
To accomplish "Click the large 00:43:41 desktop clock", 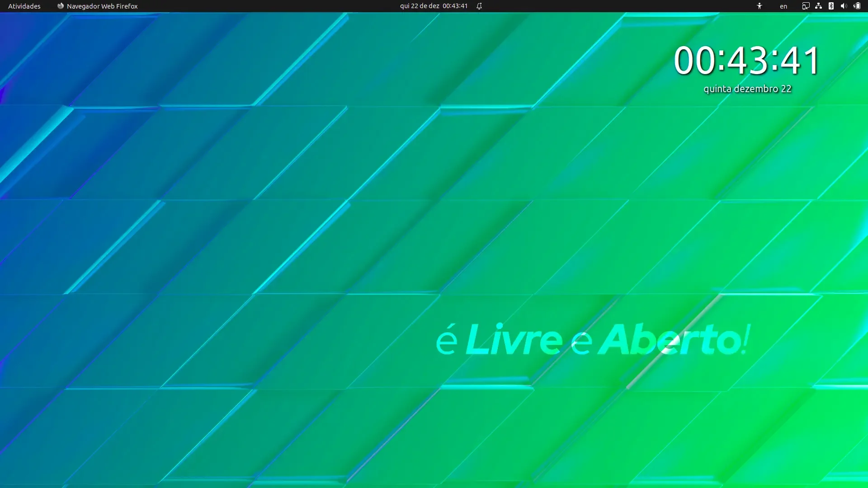I will [x=747, y=60].
